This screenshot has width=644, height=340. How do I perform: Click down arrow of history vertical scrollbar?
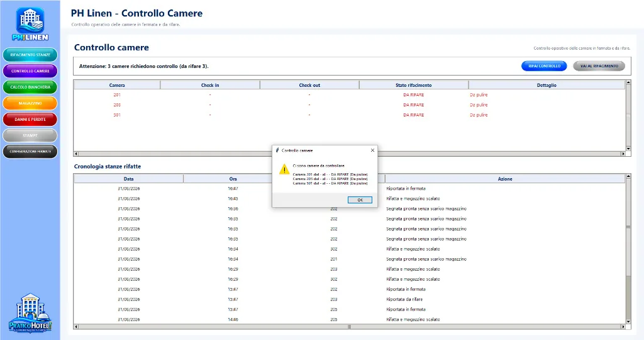pos(628,322)
